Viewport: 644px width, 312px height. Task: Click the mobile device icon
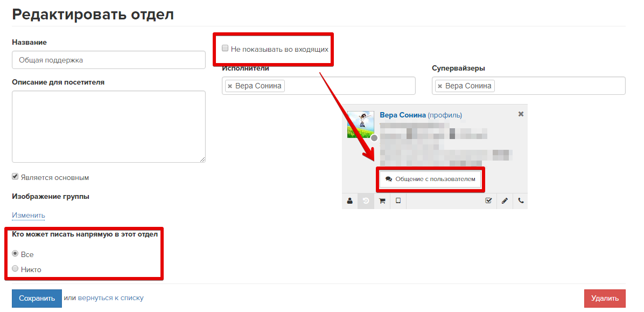(x=398, y=201)
